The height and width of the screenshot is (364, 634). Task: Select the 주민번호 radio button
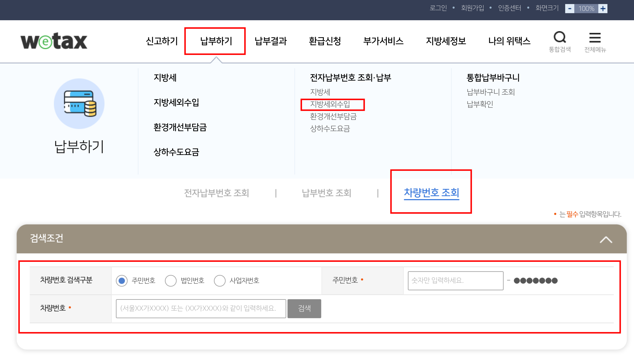(x=122, y=281)
